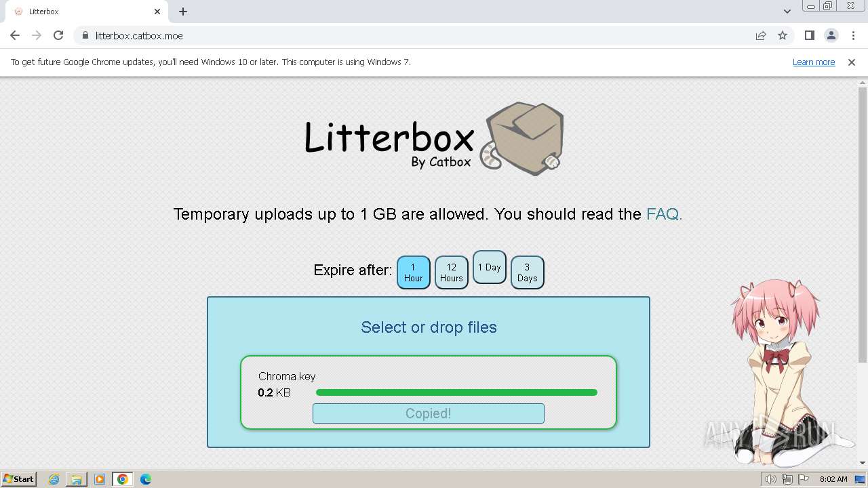Close the Litterbox tab
Screen dimensions: 868x488
(157, 12)
